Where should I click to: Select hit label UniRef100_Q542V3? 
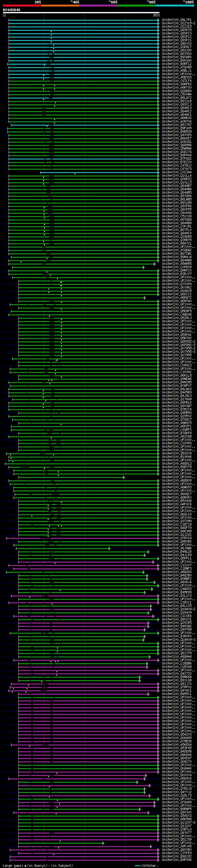pos(177,735)
